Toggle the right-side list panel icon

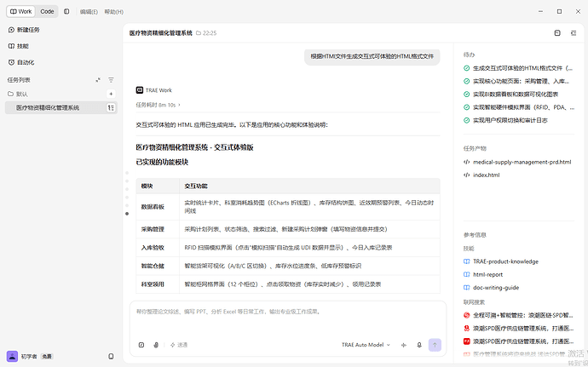(574, 33)
